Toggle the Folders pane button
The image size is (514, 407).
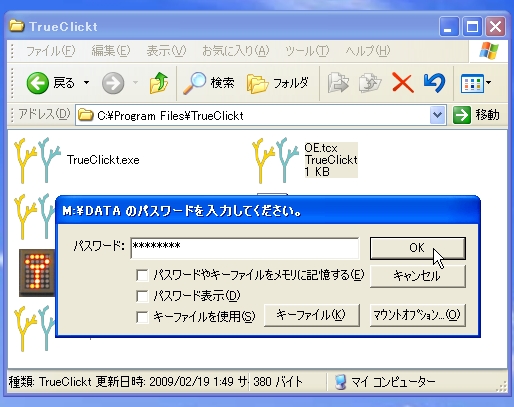(x=277, y=83)
